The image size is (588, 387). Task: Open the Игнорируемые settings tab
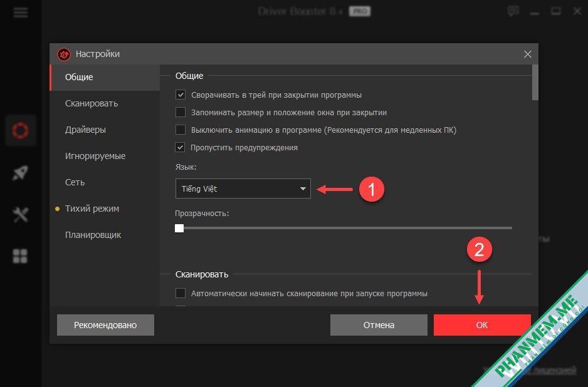pyautogui.click(x=105, y=156)
